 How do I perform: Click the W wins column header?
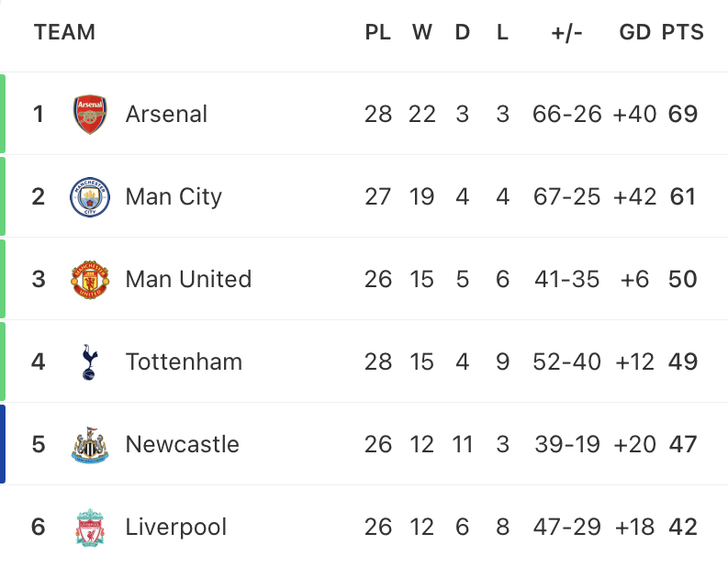coord(422,32)
